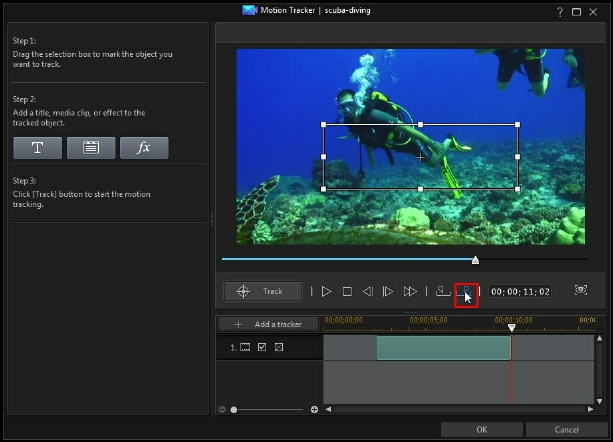The image size is (613, 442).
Task: Open the help question mark
Action: [559, 11]
